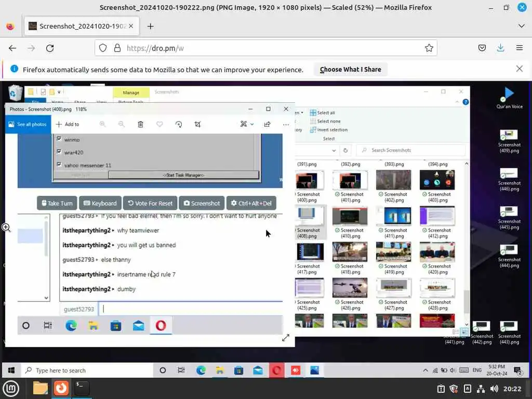532x399 pixels.
Task: Click Select all in File Explorer ribbon
Action: point(322,113)
